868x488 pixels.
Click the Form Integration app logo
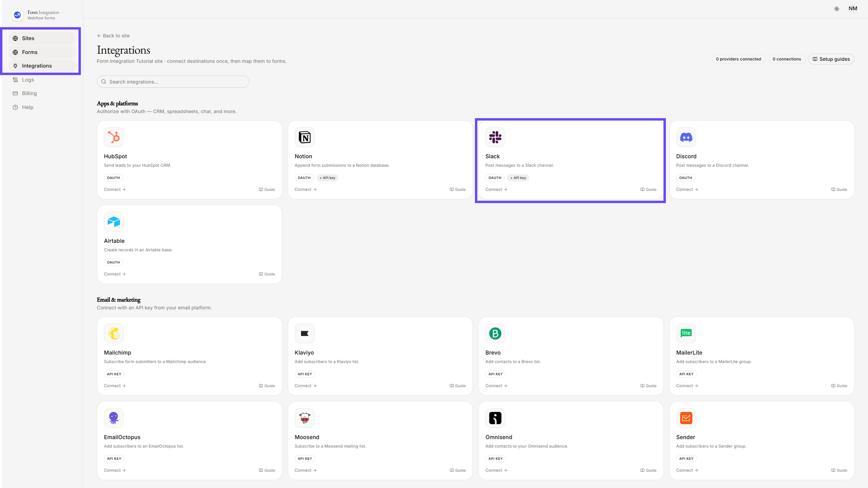(x=17, y=15)
